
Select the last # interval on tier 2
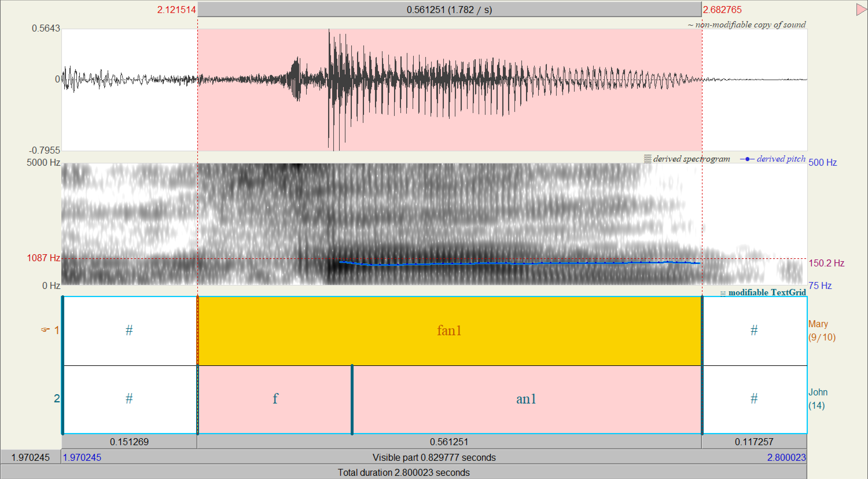(754, 399)
